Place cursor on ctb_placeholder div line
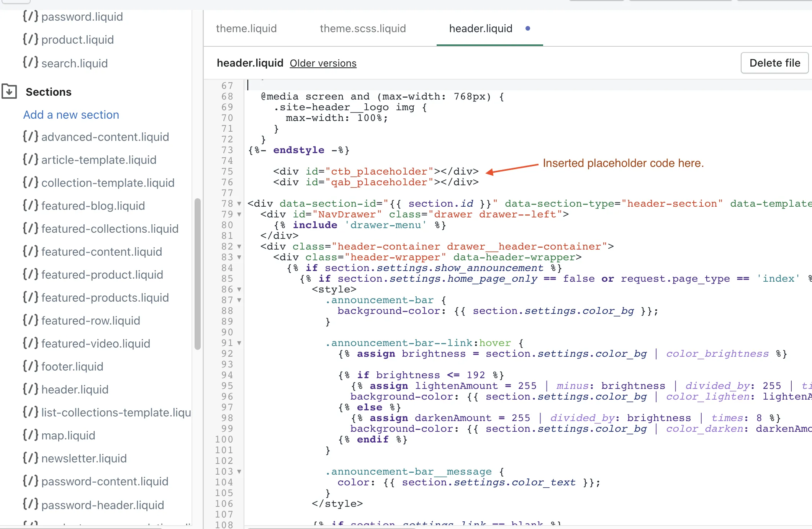The width and height of the screenshot is (812, 529). (376, 171)
